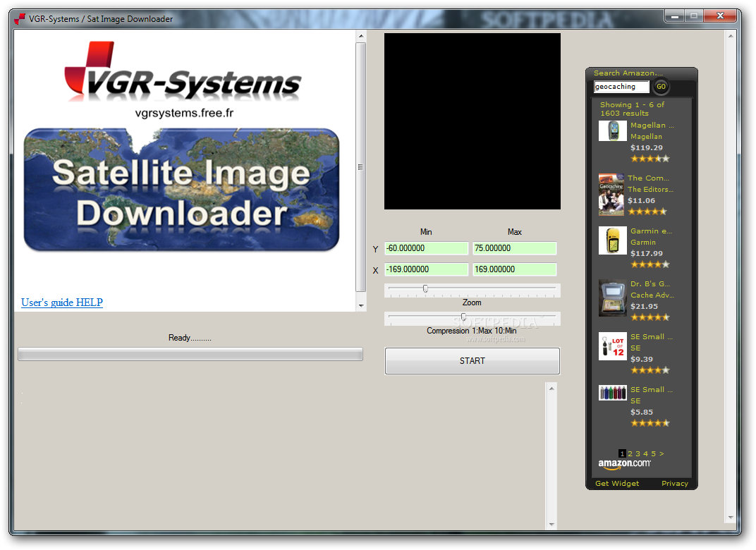Click the Compression slider handle
This screenshot has height=550, width=756.
tap(463, 317)
